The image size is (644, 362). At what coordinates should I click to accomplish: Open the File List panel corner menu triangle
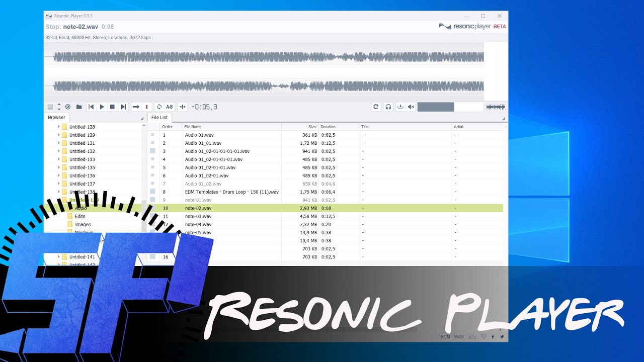[x=504, y=119]
